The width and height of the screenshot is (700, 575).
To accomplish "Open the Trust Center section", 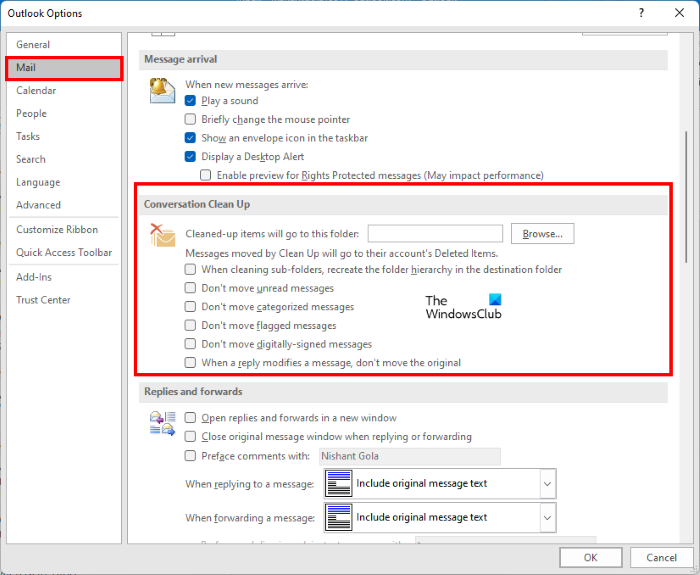I will (x=64, y=300).
